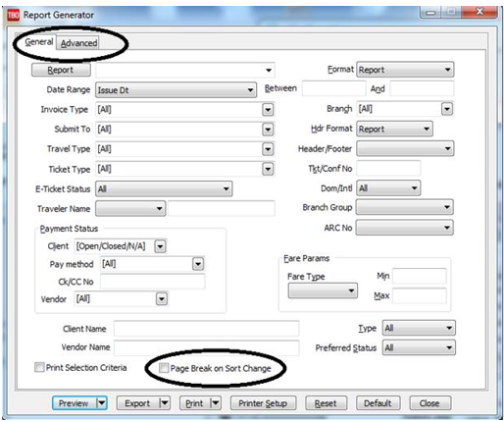Expand the Invoice Type list arrow

pyautogui.click(x=268, y=110)
